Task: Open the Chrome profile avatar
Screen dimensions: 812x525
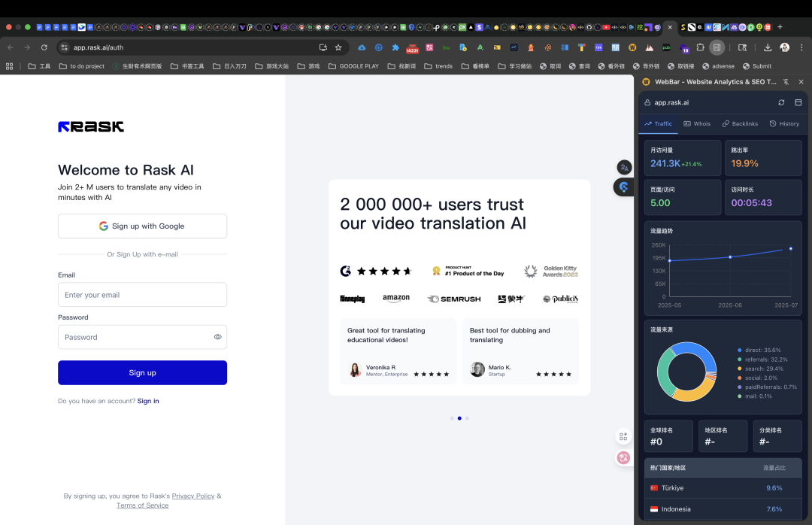Action: (x=784, y=47)
